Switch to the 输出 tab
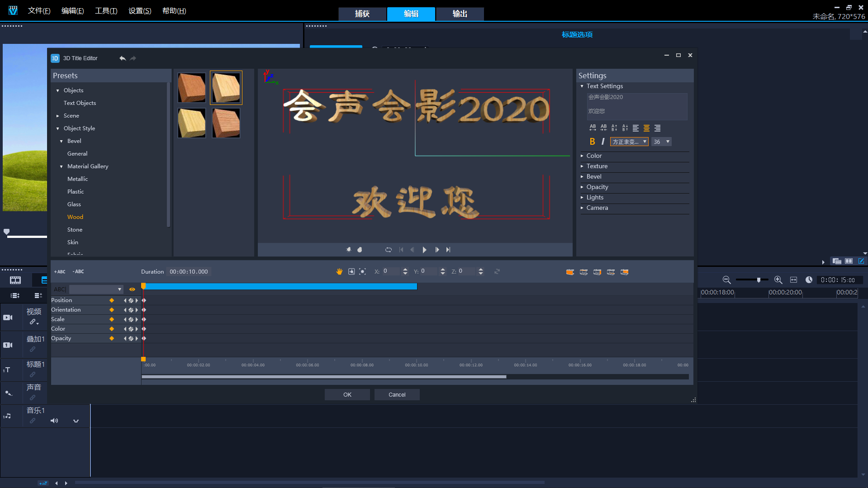The image size is (868, 488). [x=460, y=14]
